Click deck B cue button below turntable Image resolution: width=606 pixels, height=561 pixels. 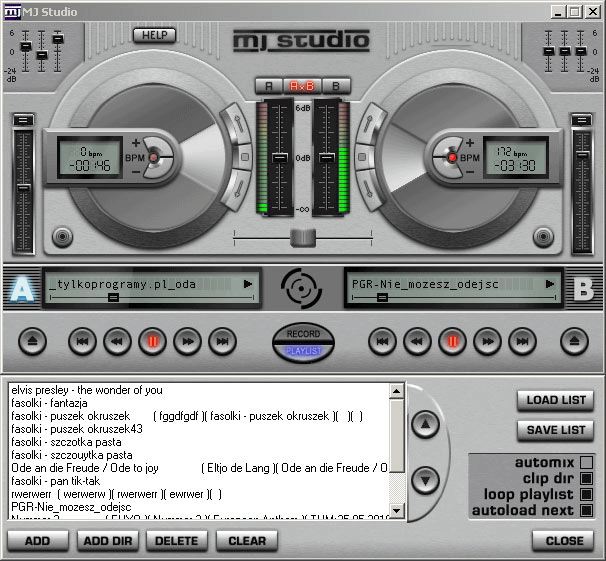543,236
